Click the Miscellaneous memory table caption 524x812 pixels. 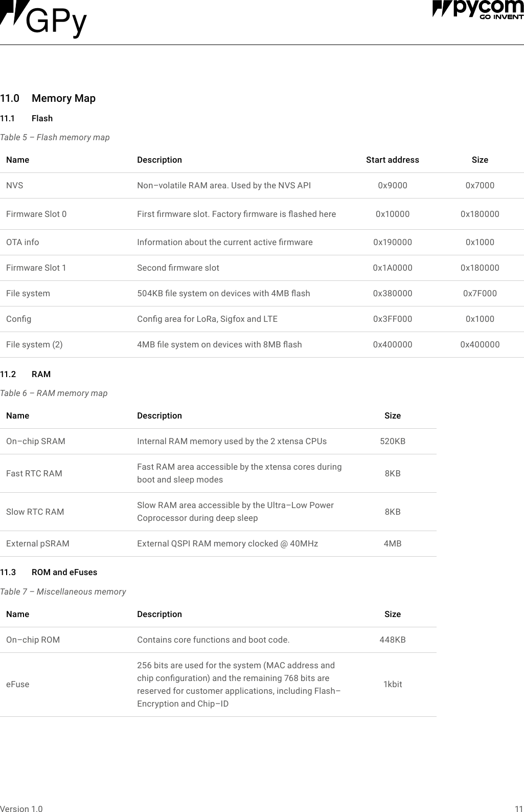point(63,591)
